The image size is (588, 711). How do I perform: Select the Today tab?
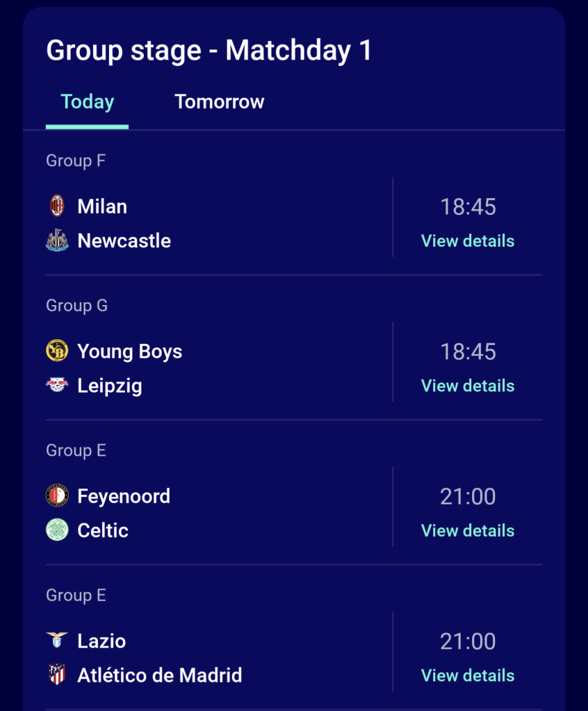[87, 102]
